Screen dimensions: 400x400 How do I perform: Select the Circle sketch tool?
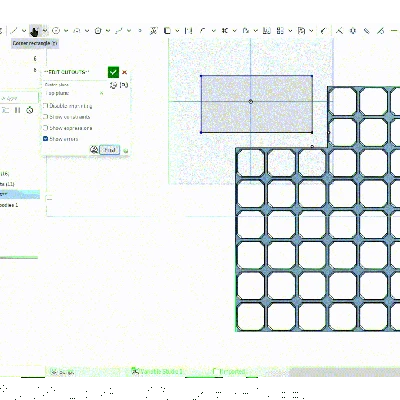[56, 31]
